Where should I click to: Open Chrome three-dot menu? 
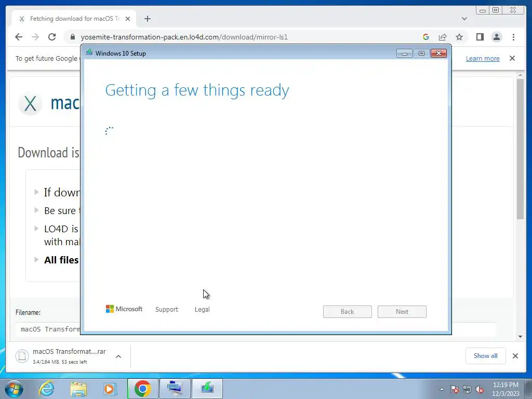point(513,37)
